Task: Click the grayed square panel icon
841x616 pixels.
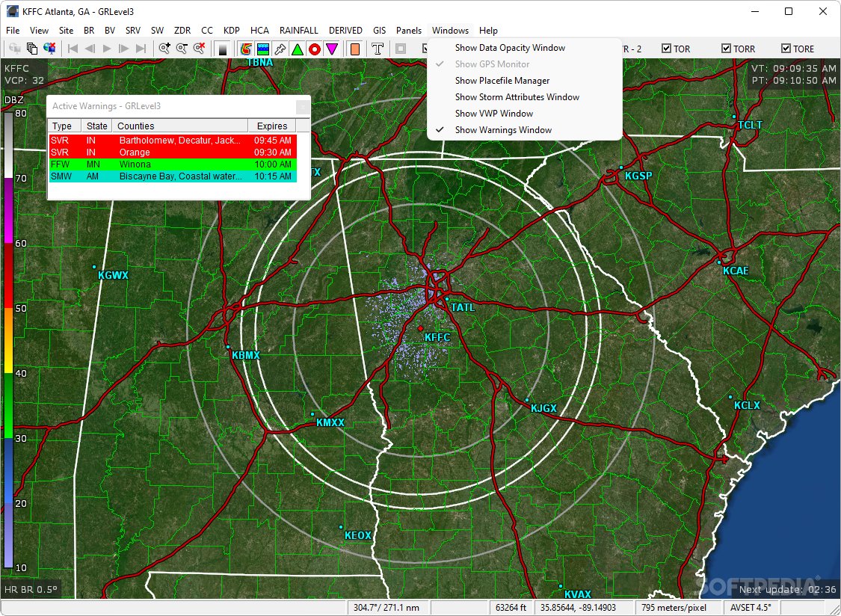Action: (401, 49)
